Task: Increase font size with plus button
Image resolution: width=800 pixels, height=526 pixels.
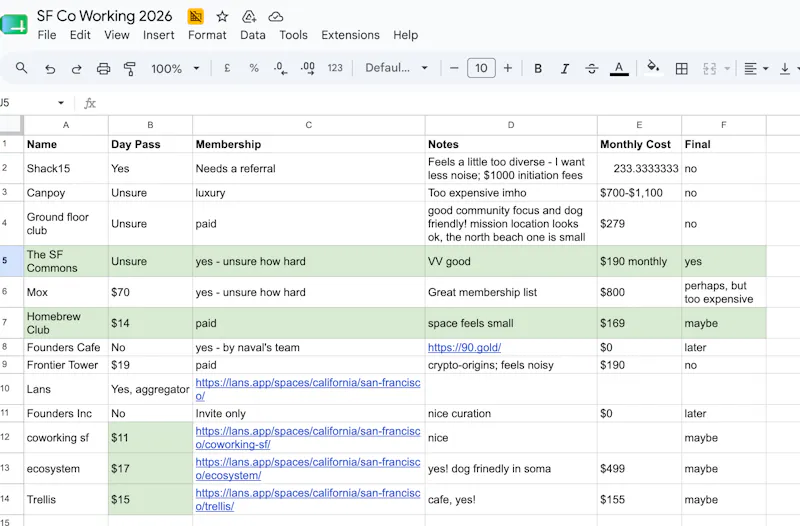Action: click(508, 68)
